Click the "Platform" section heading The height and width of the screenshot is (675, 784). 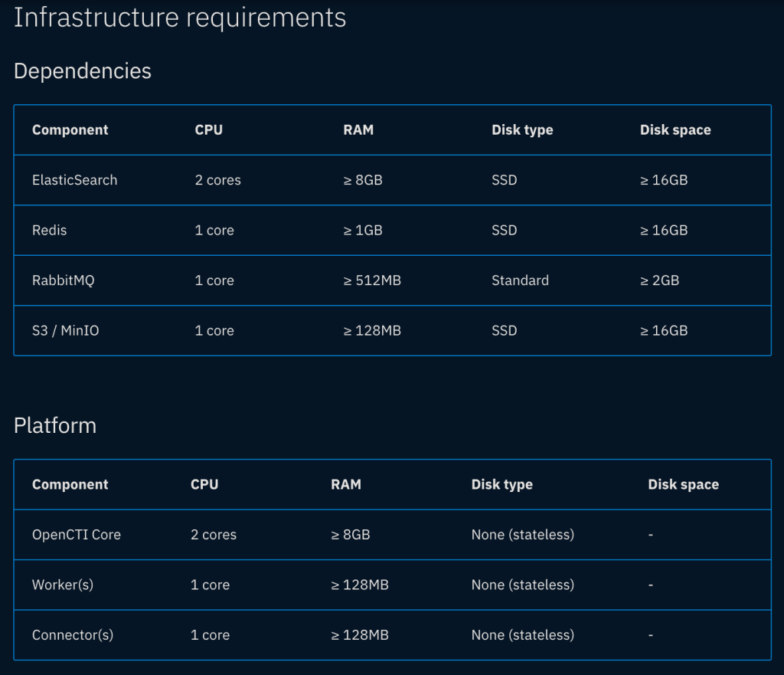point(55,426)
